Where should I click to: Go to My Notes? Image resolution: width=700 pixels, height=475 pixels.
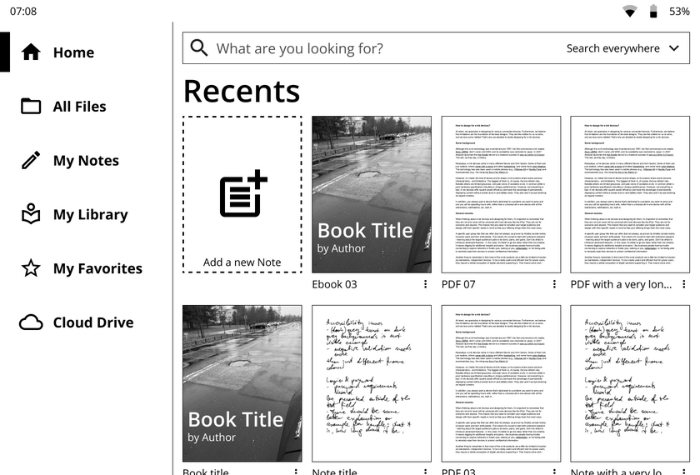86,160
